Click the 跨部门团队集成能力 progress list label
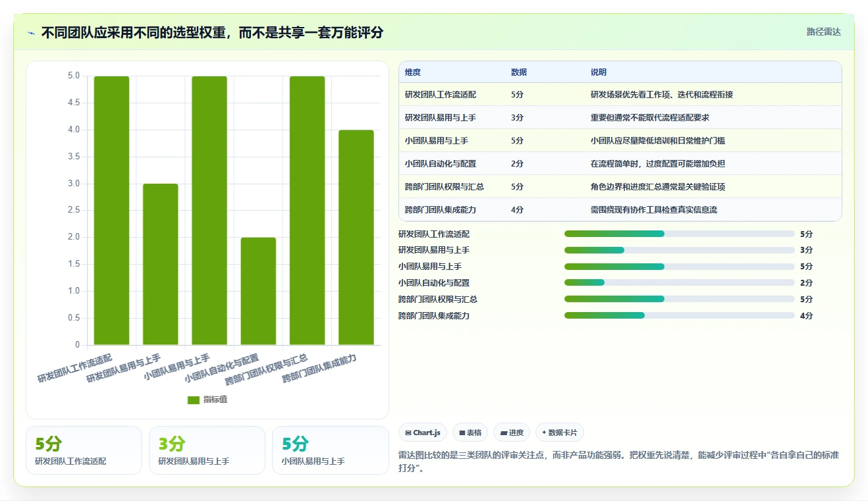The image size is (868, 501). (434, 316)
